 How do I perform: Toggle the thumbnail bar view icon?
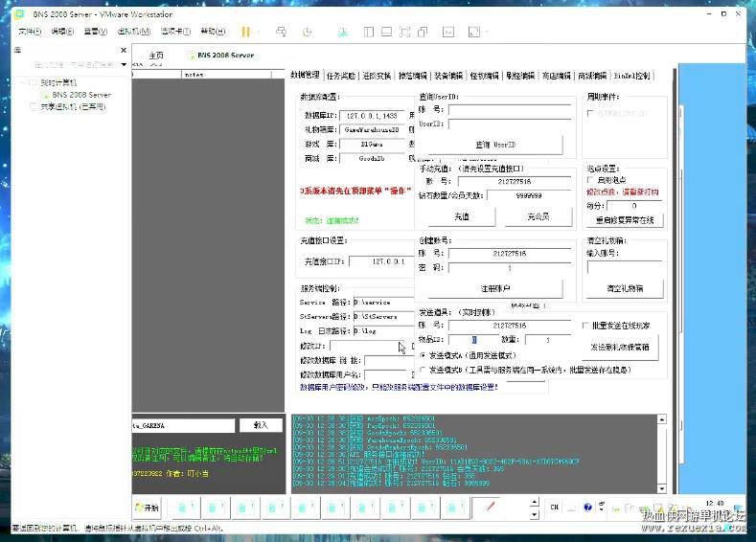pyautogui.click(x=386, y=32)
